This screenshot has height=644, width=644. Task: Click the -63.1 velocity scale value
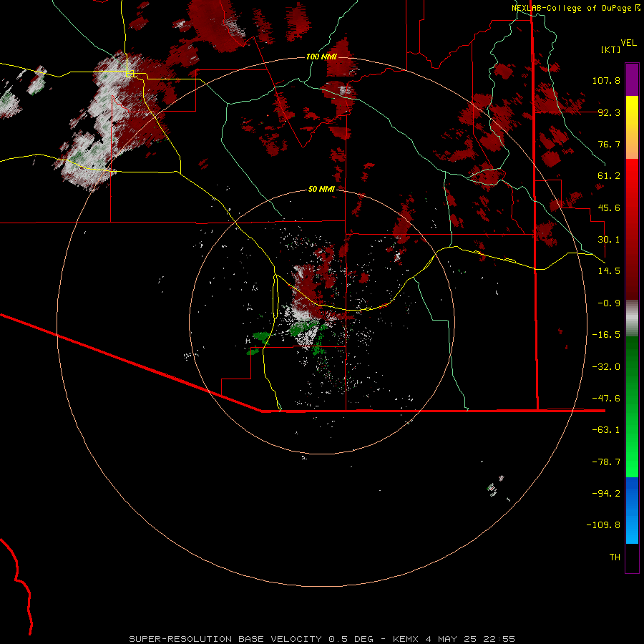click(606, 430)
